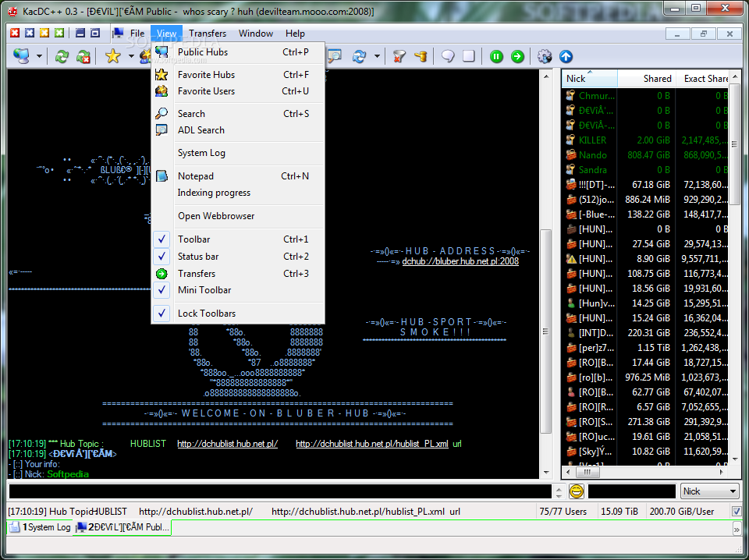The width and height of the screenshot is (749, 560).
Task: Open the dropdown arrow next to Public Hubs icon
Action: tap(39, 56)
